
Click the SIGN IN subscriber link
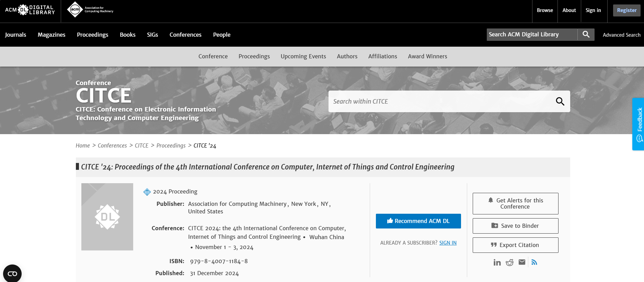pos(448,243)
